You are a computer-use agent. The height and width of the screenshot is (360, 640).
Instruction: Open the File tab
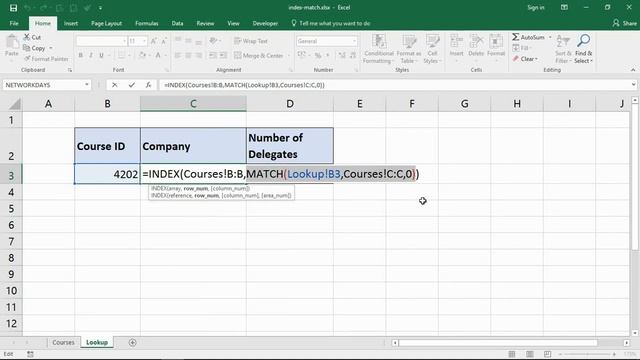tap(14, 23)
